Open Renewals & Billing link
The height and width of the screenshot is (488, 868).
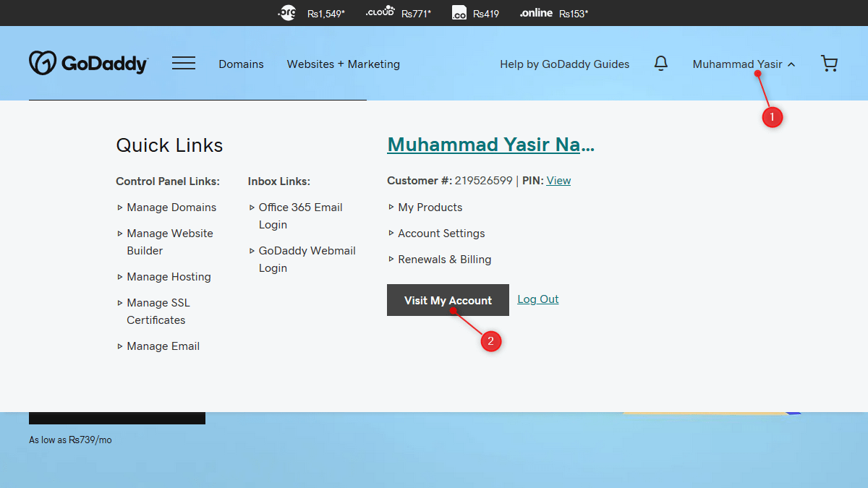444,260
